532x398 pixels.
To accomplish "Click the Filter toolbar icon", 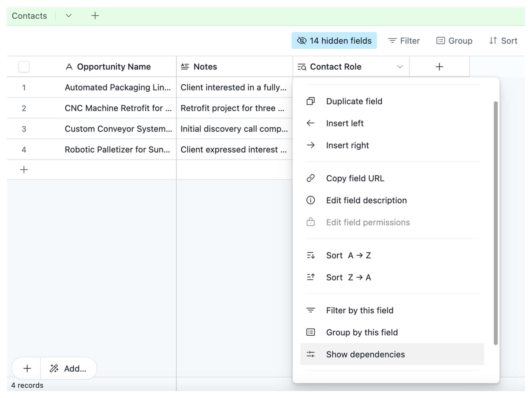I will coord(393,40).
